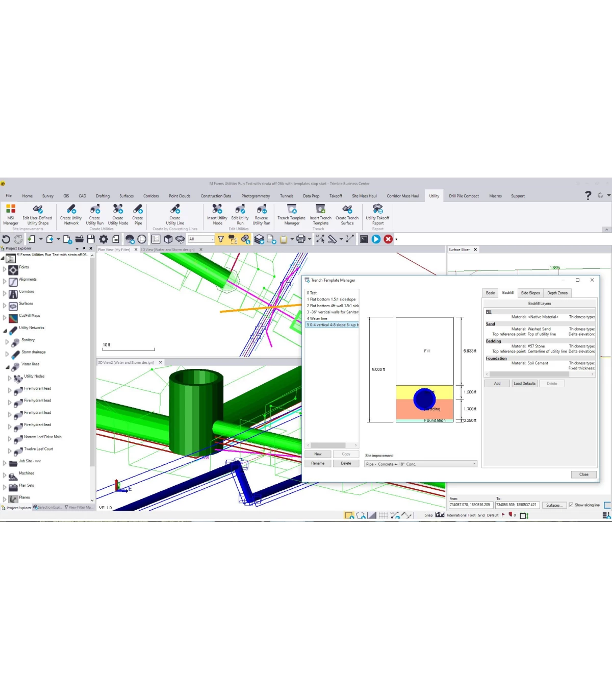Viewport: 612px width, 700px height.
Task: Click New button in Trench Template Manager
Action: [x=318, y=454]
